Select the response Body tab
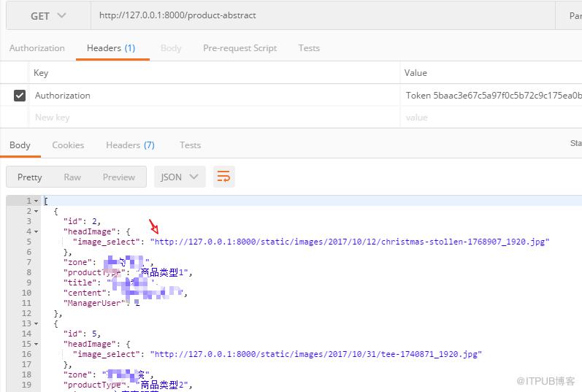Viewport: 582px width, 392px height. pyautogui.click(x=20, y=145)
